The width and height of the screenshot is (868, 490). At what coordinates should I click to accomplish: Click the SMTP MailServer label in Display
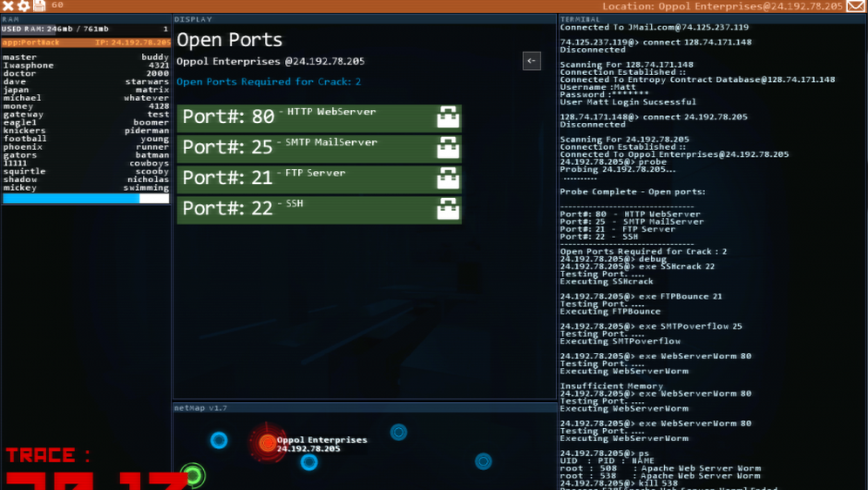[x=331, y=142]
